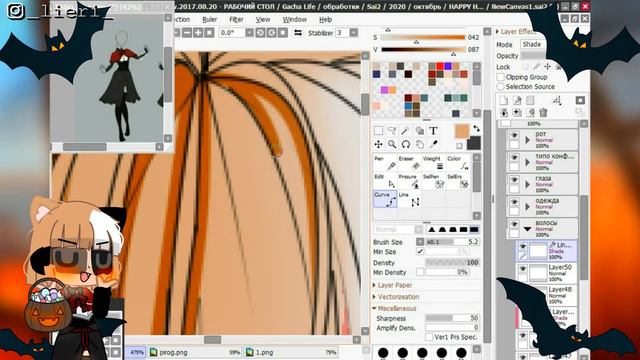Viewport: 640px width, 360px height.
Task: Select the Text tool
Action: coord(433,131)
